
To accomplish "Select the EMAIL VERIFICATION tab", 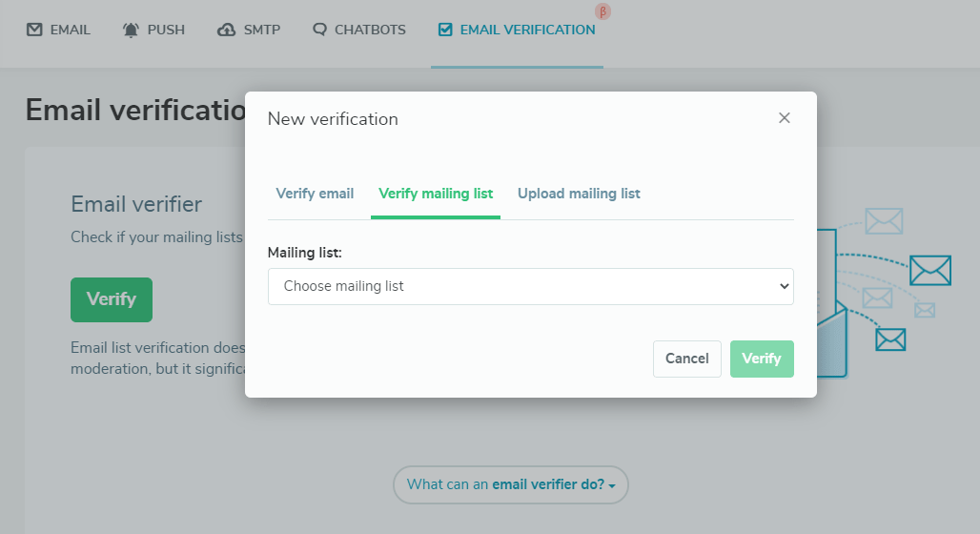I will point(517,30).
